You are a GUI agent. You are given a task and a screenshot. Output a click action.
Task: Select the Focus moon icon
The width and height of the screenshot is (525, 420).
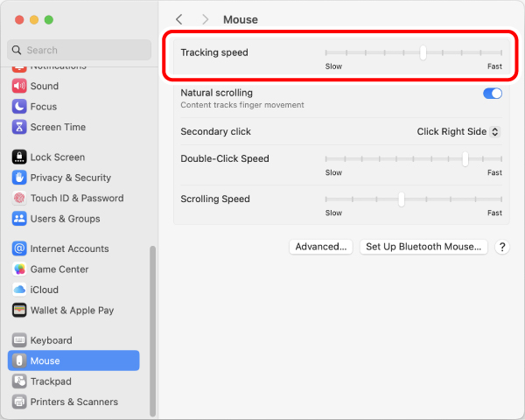pyautogui.click(x=19, y=107)
